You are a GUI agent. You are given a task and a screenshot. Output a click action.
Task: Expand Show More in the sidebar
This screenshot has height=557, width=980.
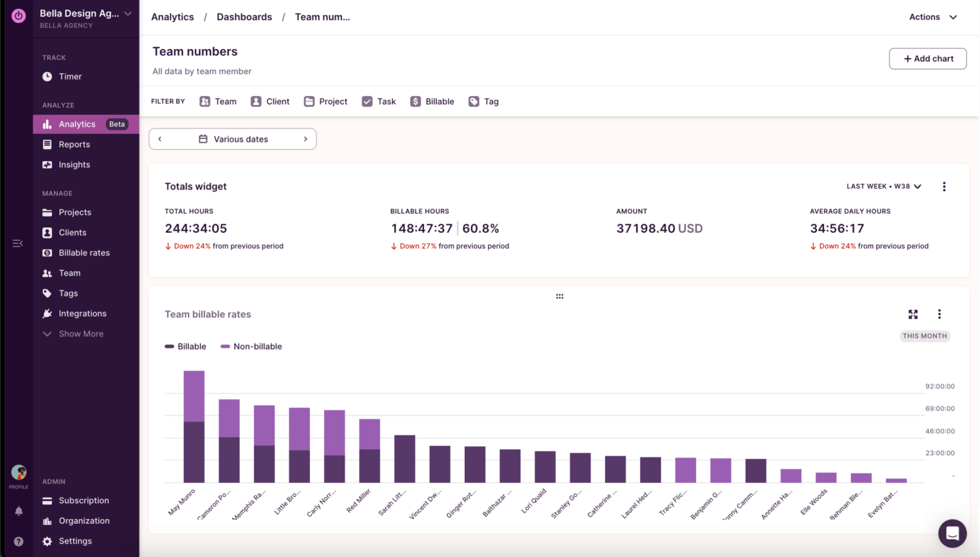coord(73,333)
